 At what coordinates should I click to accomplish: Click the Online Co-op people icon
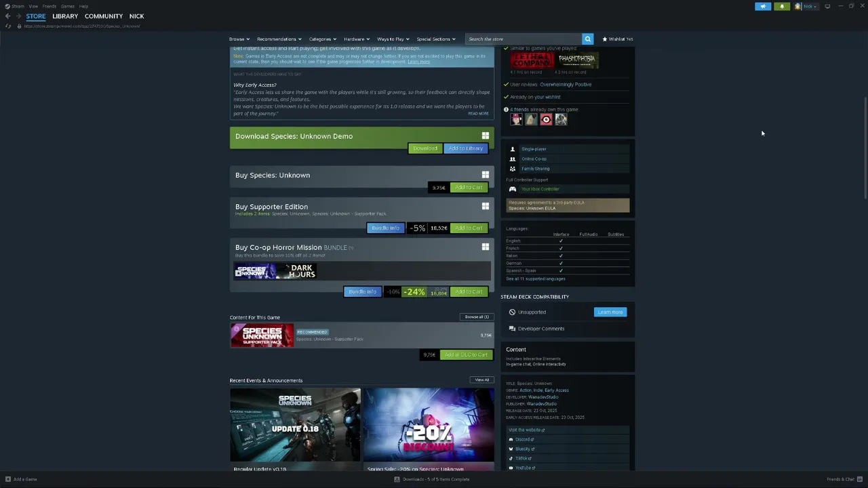[x=513, y=159]
